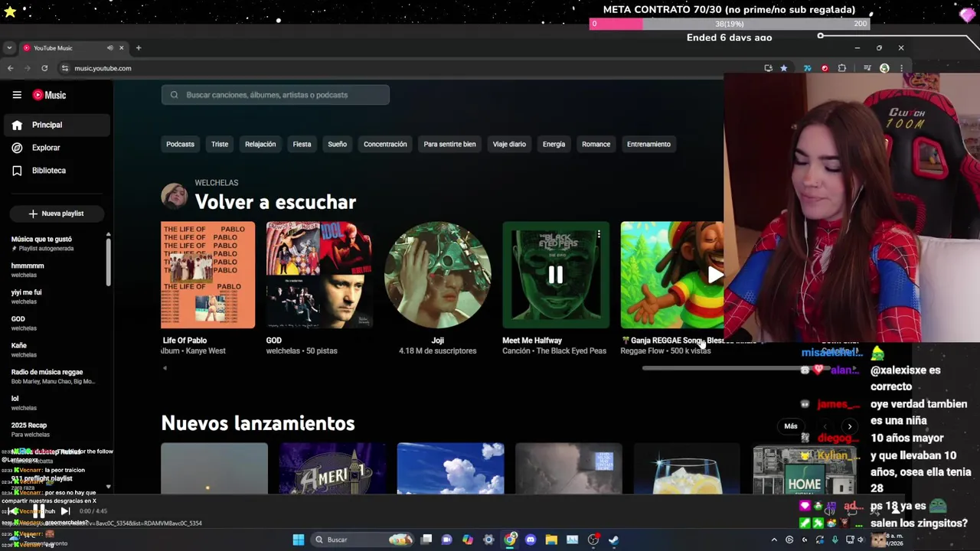
Task: Pause Meet Me Halfway on its cover
Action: tap(555, 275)
